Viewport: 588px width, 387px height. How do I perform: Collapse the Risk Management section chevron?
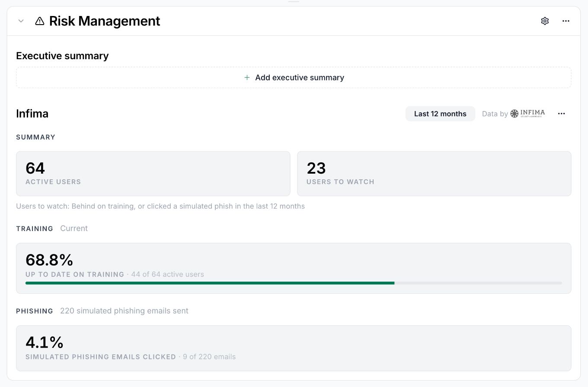21,21
